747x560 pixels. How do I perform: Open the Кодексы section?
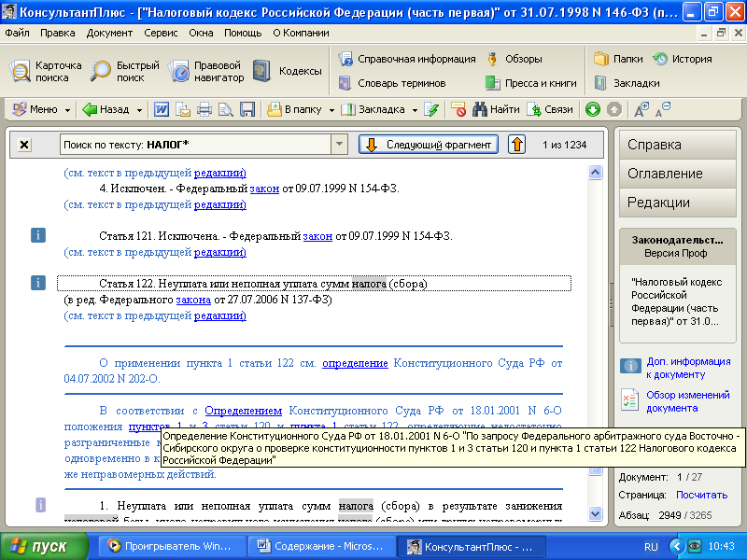point(288,72)
